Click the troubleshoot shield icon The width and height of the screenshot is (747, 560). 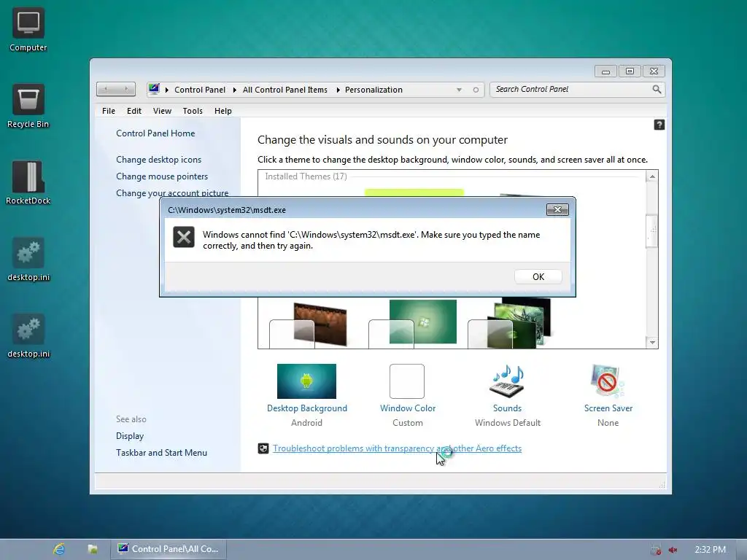click(x=263, y=448)
